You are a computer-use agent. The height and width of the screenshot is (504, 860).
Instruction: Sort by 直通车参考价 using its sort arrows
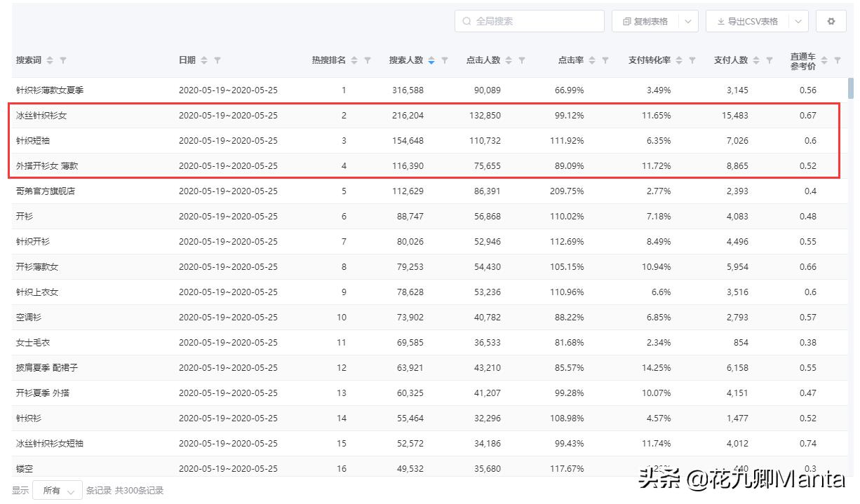pyautogui.click(x=826, y=60)
